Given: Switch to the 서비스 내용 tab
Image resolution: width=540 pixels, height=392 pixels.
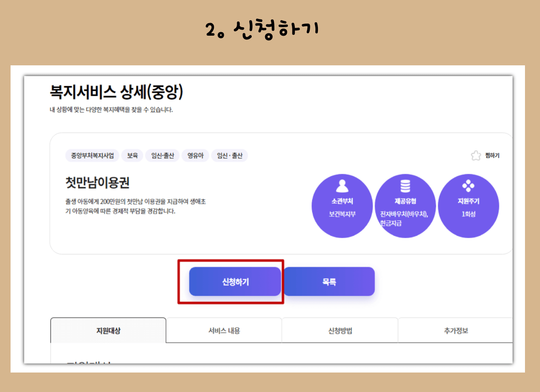Looking at the screenshot, I should pos(224,330).
